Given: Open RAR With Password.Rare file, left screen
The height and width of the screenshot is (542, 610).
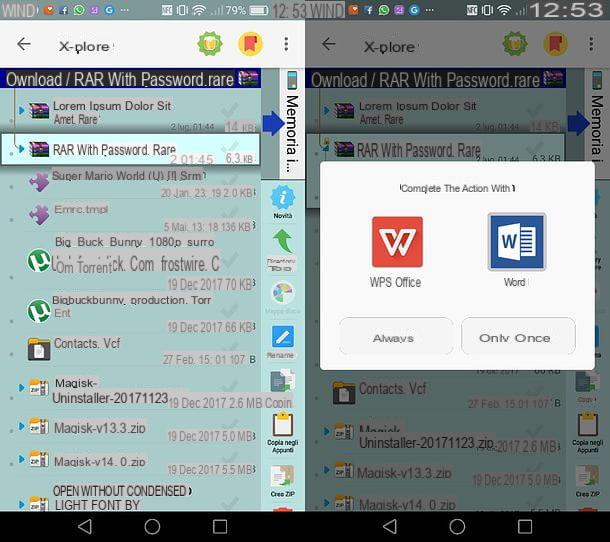Looking at the screenshot, I should (x=130, y=149).
